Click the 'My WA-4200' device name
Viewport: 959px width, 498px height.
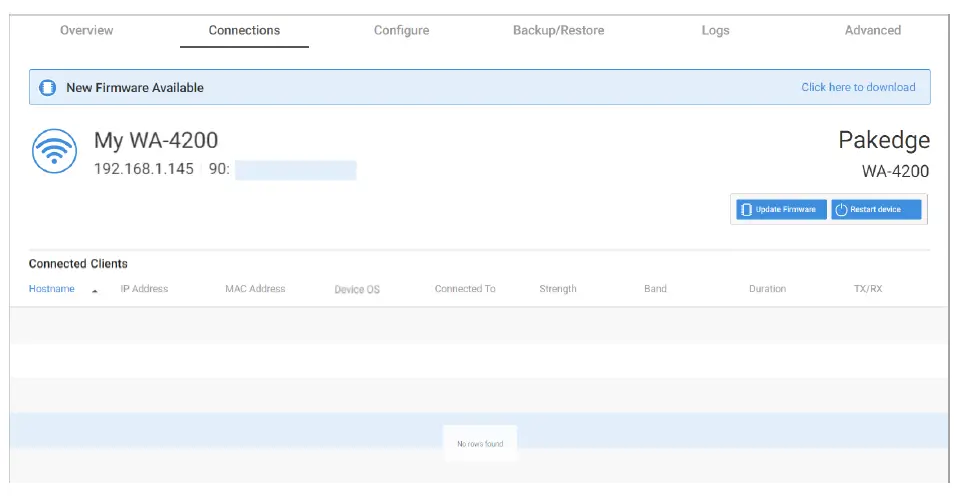(x=156, y=140)
